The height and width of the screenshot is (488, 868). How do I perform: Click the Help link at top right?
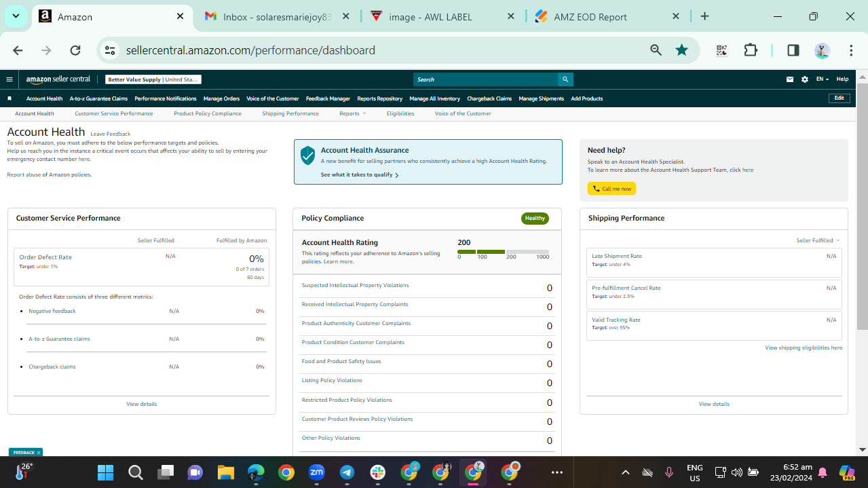tap(842, 79)
